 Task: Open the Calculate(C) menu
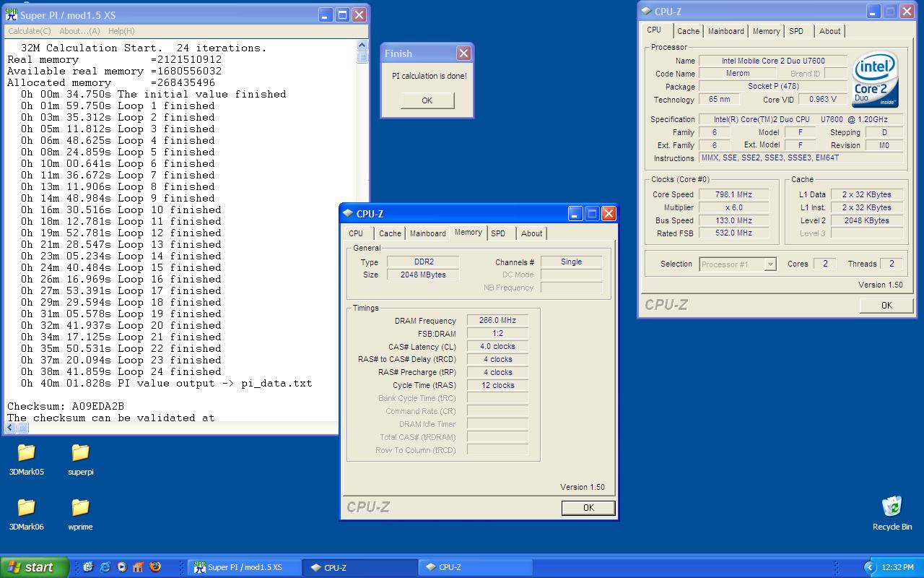29,31
